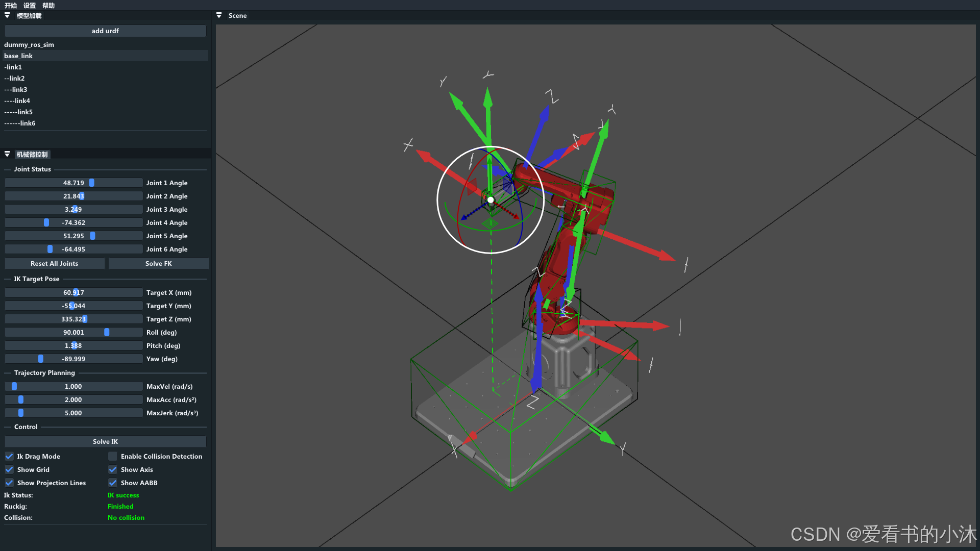980x551 pixels.
Task: Select -----link5 in the link tree
Action: tap(106, 112)
